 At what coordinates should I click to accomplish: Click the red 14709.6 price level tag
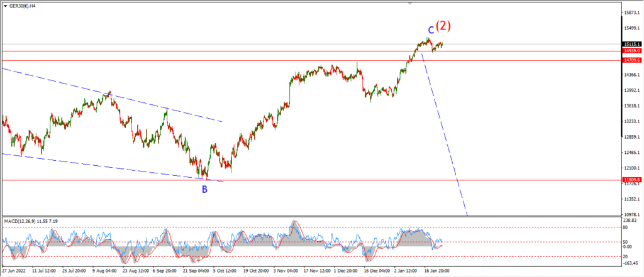631,60
